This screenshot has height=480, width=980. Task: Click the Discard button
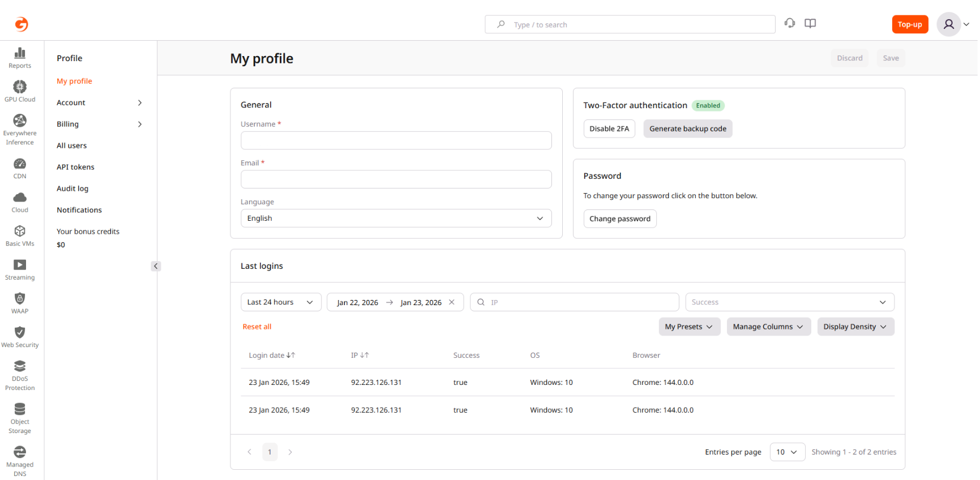[849, 58]
